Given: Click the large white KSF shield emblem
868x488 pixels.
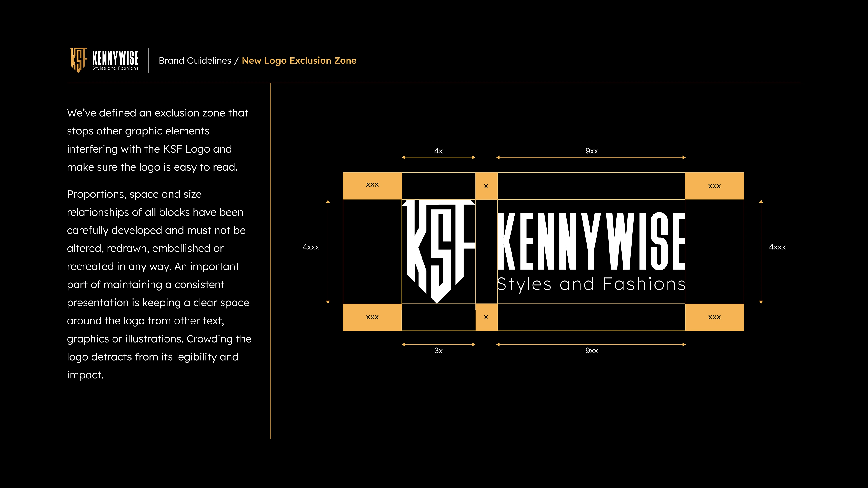Looking at the screenshot, I should pyautogui.click(x=438, y=251).
